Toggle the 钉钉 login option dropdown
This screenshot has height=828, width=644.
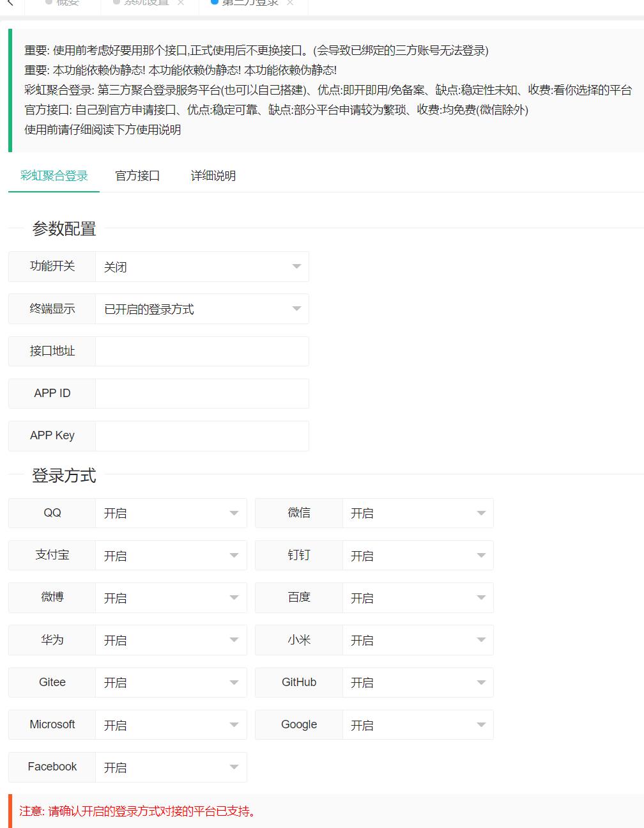[417, 555]
